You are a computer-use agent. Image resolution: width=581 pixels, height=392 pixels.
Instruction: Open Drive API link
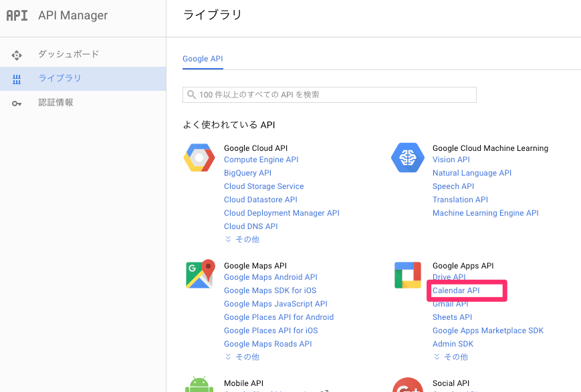pyautogui.click(x=449, y=277)
